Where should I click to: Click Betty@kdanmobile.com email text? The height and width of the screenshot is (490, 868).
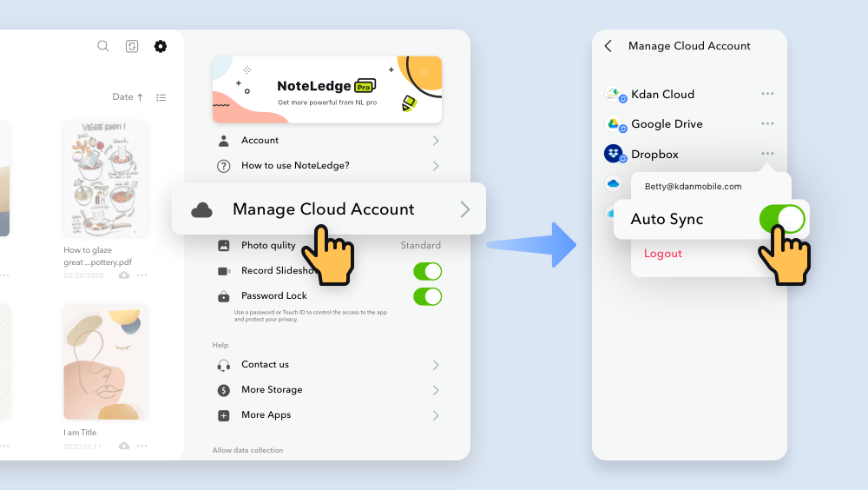pyautogui.click(x=693, y=186)
